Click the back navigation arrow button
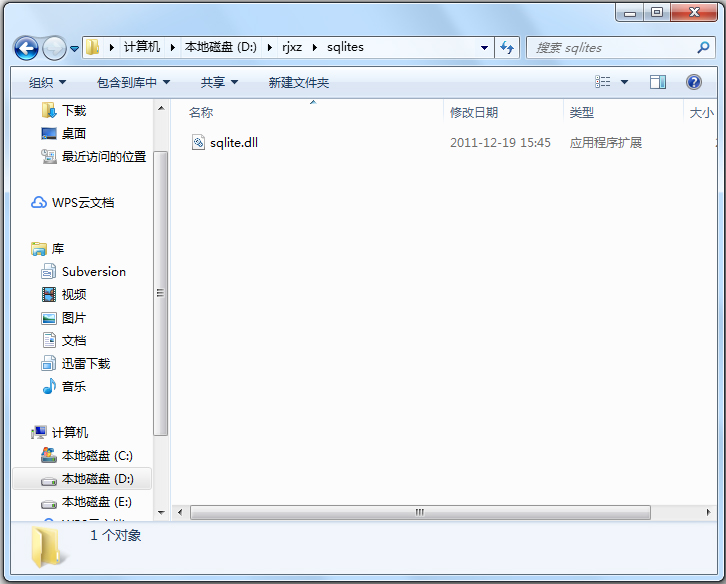 coord(26,47)
